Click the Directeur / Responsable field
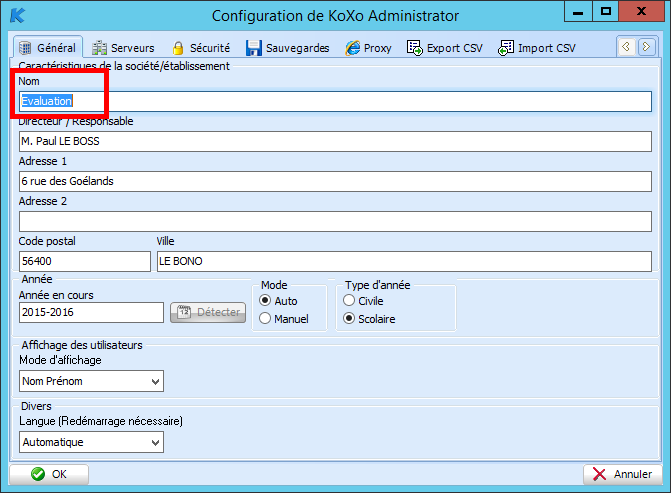Screen dimensions: 671x493 point(335,141)
